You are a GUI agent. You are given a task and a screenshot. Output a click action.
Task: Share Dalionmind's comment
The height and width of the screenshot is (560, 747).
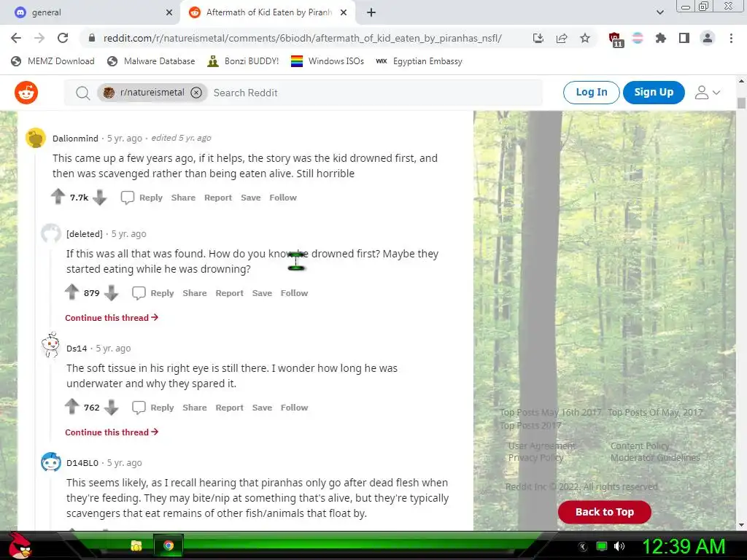[x=183, y=198]
